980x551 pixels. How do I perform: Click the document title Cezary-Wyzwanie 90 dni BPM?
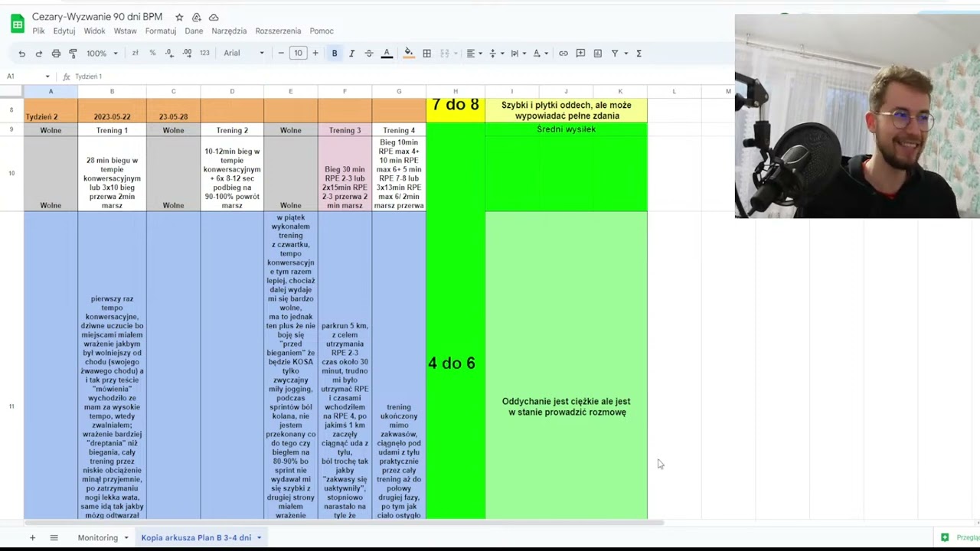pos(97,17)
